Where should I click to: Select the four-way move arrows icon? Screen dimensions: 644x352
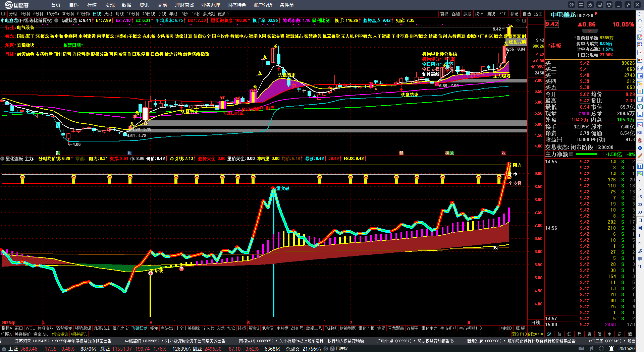coord(640,148)
